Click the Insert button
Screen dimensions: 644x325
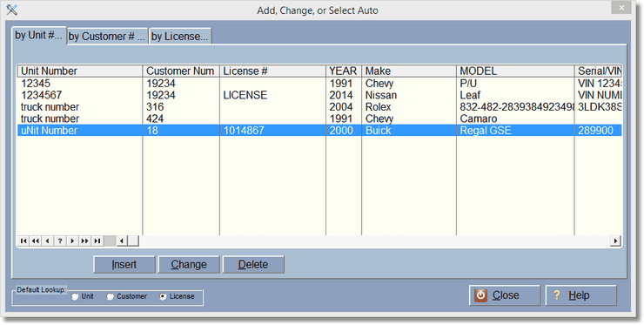pyautogui.click(x=124, y=265)
